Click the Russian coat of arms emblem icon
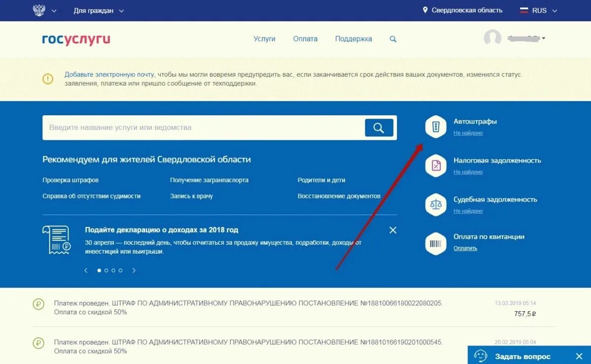The width and height of the screenshot is (591, 364). (38, 10)
